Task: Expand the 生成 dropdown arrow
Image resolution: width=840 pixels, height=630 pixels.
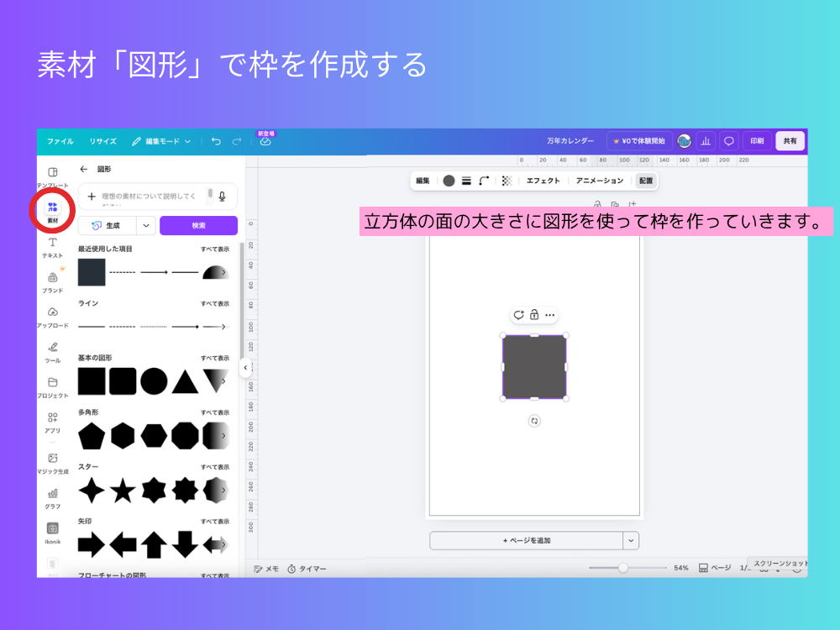Action: click(x=145, y=225)
